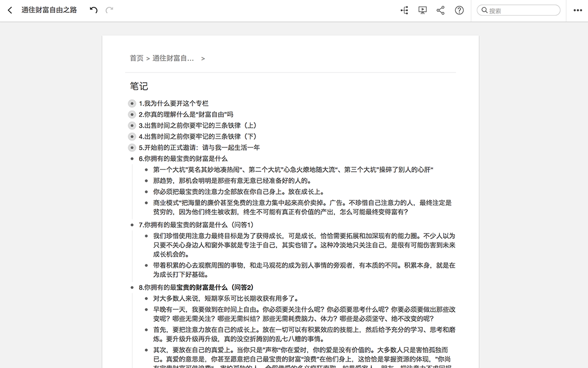Collapse bullet of 7.你拥有的最宝贵的财富是什么（问答1）
588x368 pixels.
coord(132,225)
